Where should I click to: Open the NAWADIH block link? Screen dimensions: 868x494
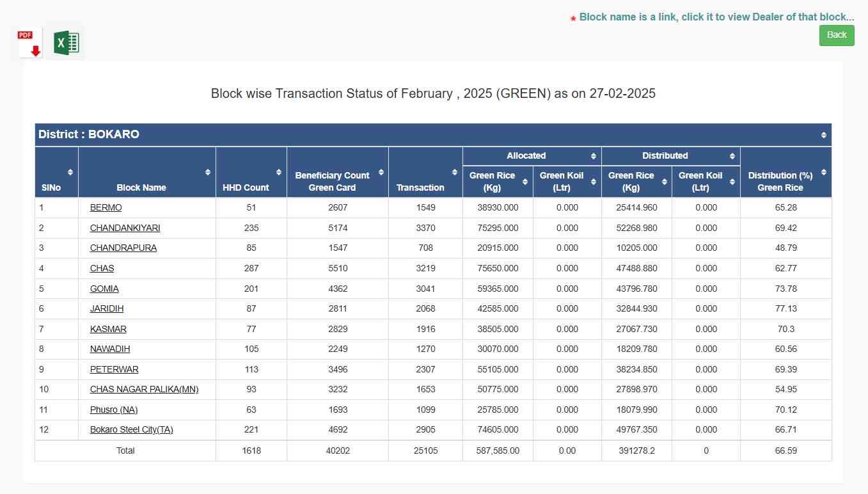tap(110, 349)
